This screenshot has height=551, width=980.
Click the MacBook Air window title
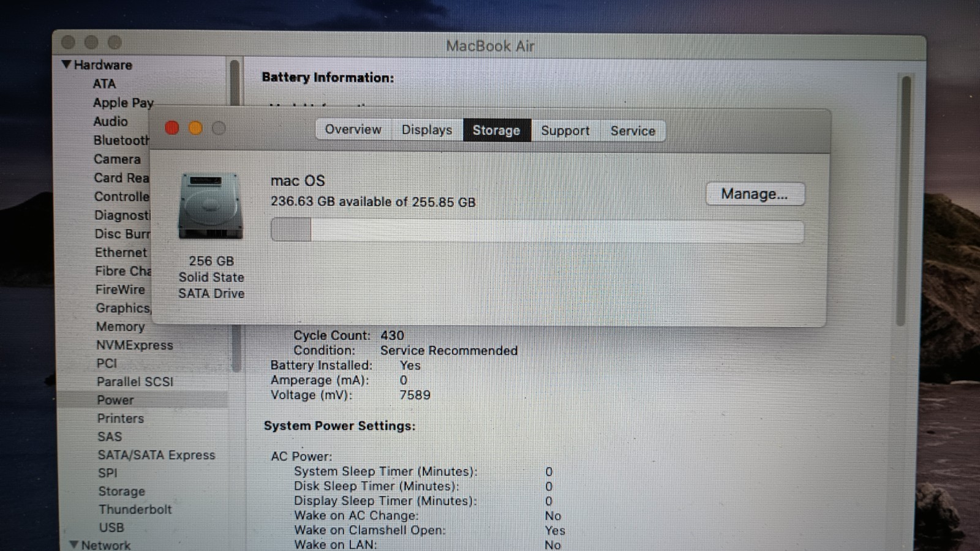(x=490, y=46)
